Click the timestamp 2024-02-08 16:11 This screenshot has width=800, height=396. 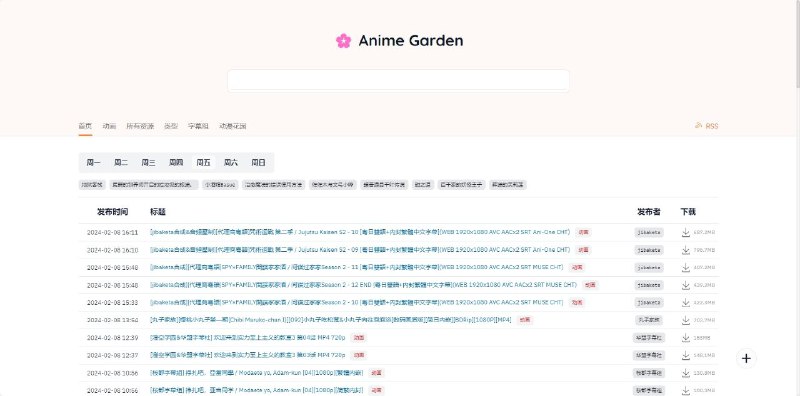point(112,233)
